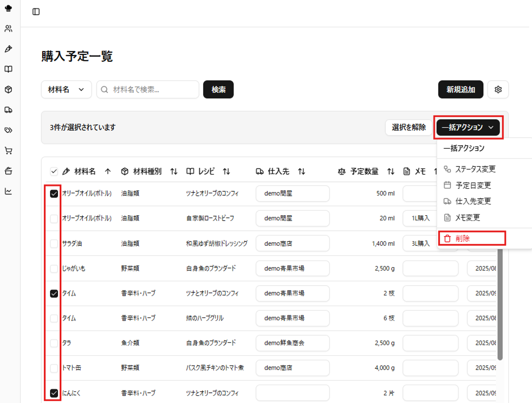The width and height of the screenshot is (532, 403).
Task: Click the 3件が選択されています status text
Action: point(82,128)
